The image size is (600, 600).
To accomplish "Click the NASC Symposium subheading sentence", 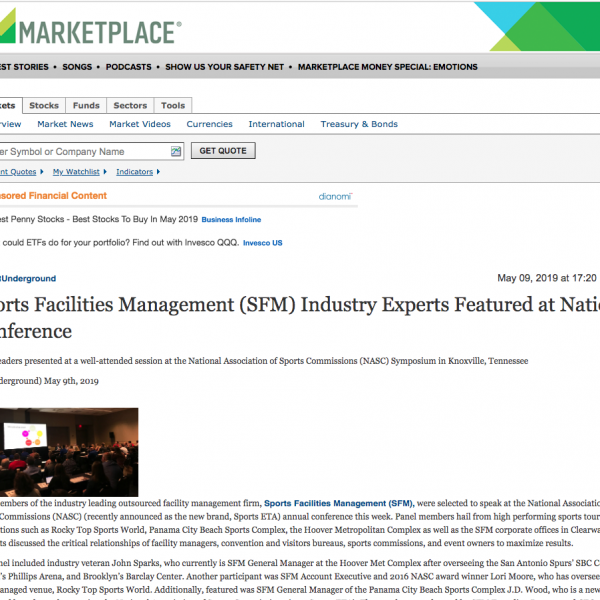I will click(264, 361).
